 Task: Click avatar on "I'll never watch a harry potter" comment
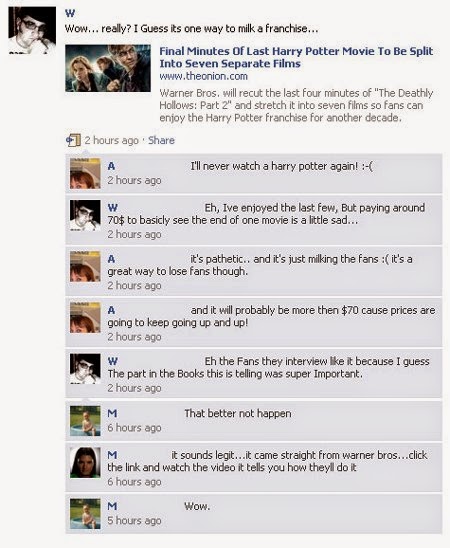[85, 173]
